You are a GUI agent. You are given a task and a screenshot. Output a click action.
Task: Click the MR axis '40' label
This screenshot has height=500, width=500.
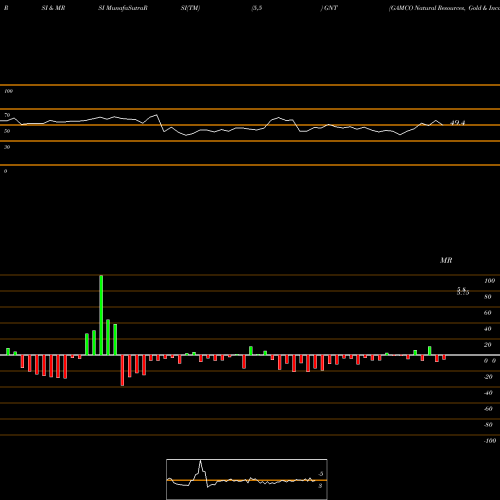[x=488, y=329]
